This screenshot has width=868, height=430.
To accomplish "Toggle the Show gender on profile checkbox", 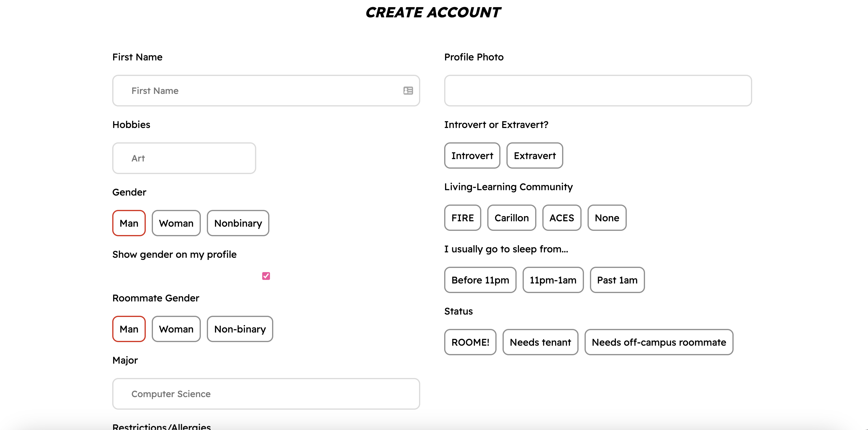I will tap(266, 276).
